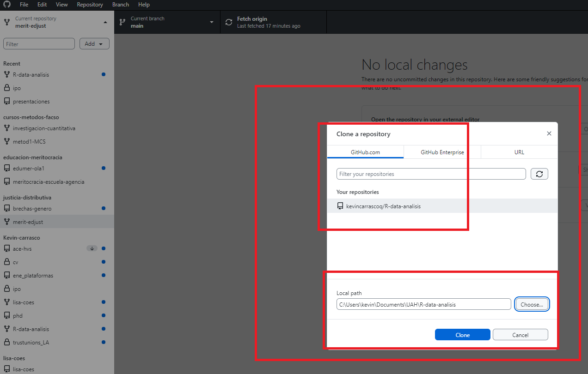Click the download arrow badge next to ace-hvs
This screenshot has width=588, height=374.
tap(92, 249)
